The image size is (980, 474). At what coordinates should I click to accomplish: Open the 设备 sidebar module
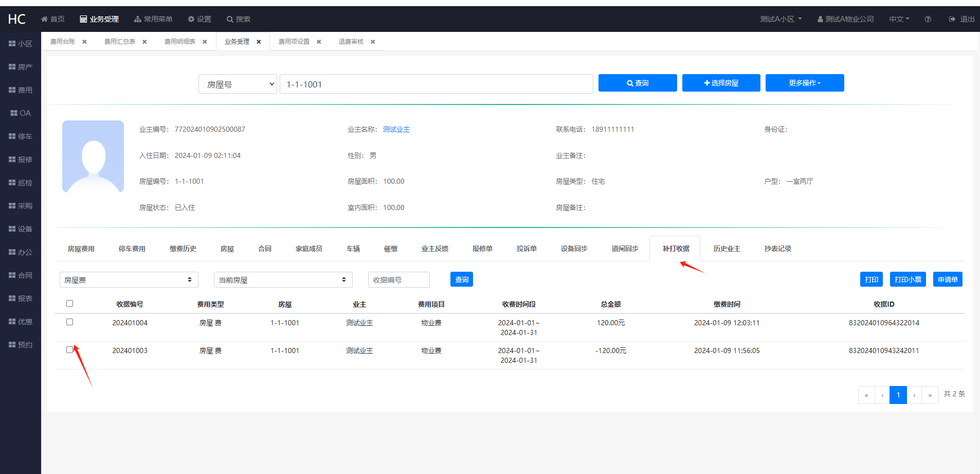pyautogui.click(x=21, y=229)
